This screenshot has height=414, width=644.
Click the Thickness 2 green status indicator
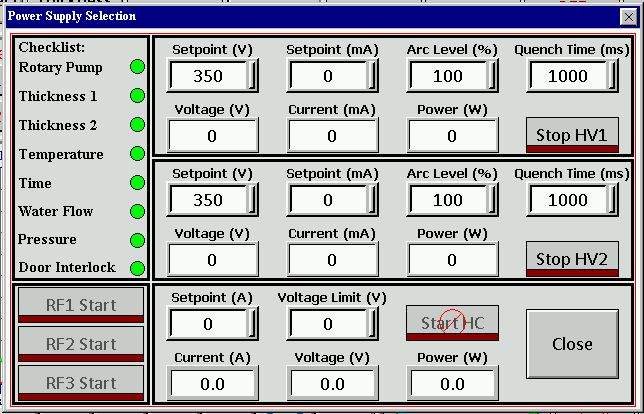137,125
